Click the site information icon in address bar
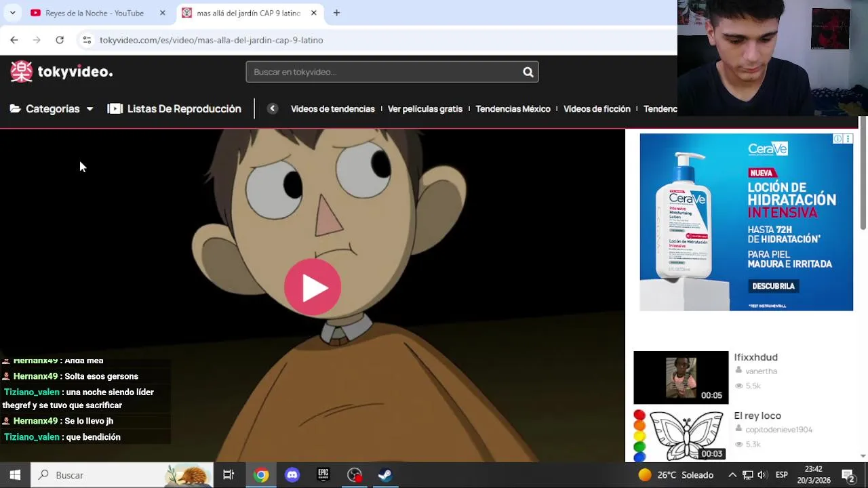This screenshot has height=488, width=868. coord(87,40)
